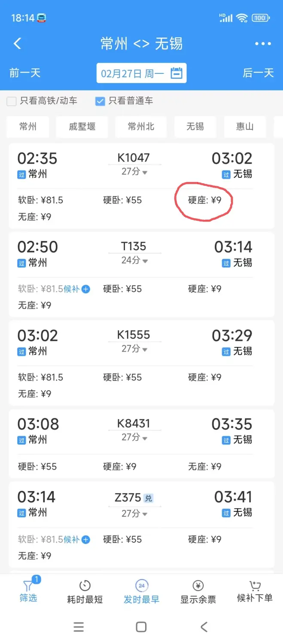Screen dimensions: 283x644
Task: Show remaining tickets yen icon
Action: pyautogui.click(x=198, y=586)
